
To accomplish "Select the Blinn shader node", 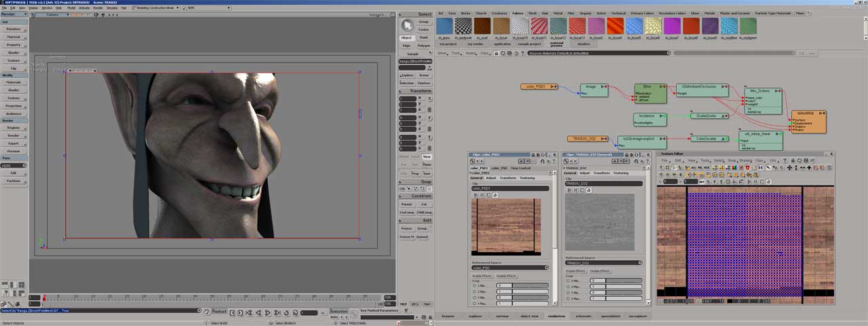I will 650,93.
